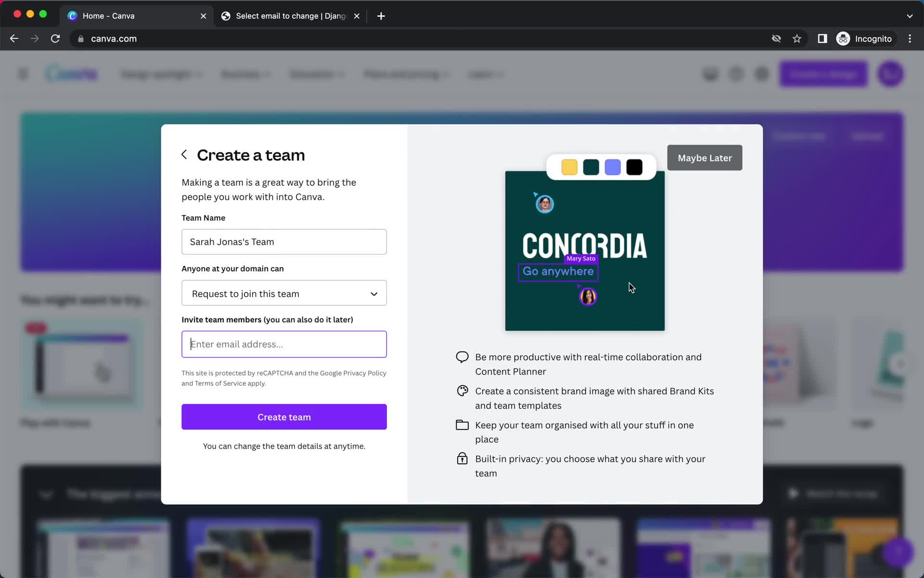Edit the Team Name field
The height and width of the screenshot is (578, 924).
pyautogui.click(x=284, y=242)
